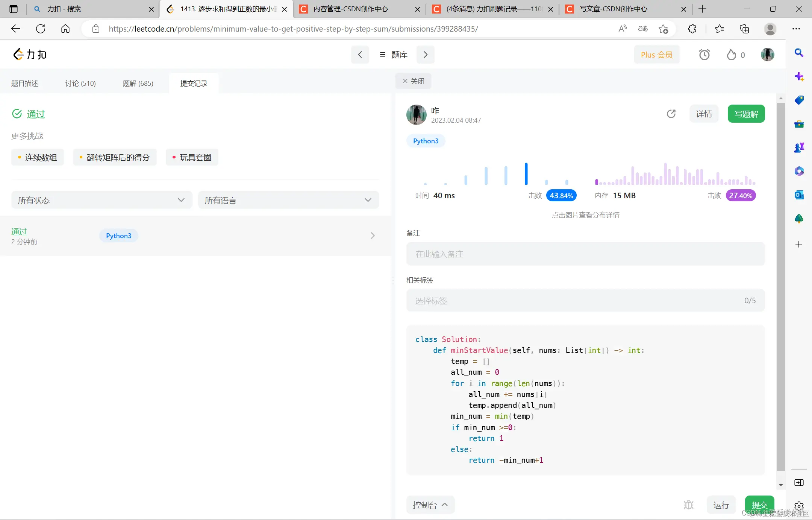Viewport: 812px width, 520px height.
Task: Switch to the 题目描述 tab
Action: click(25, 84)
